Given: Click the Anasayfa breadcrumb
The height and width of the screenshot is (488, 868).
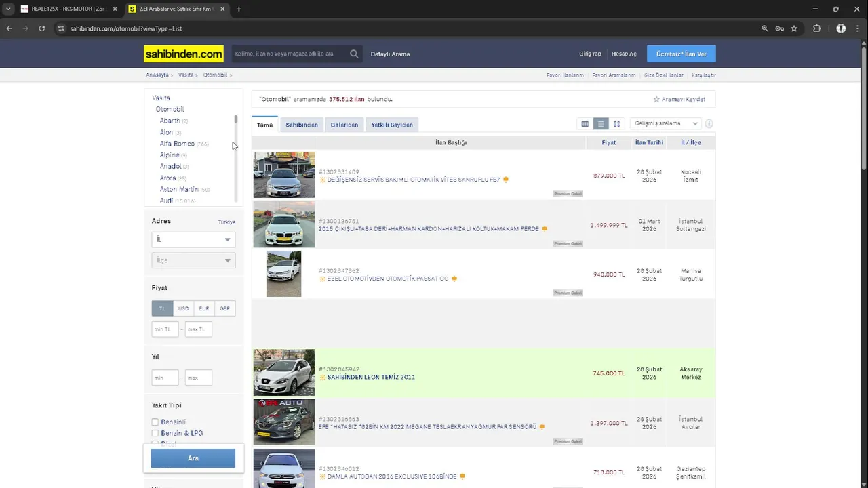Looking at the screenshot, I should click(157, 75).
